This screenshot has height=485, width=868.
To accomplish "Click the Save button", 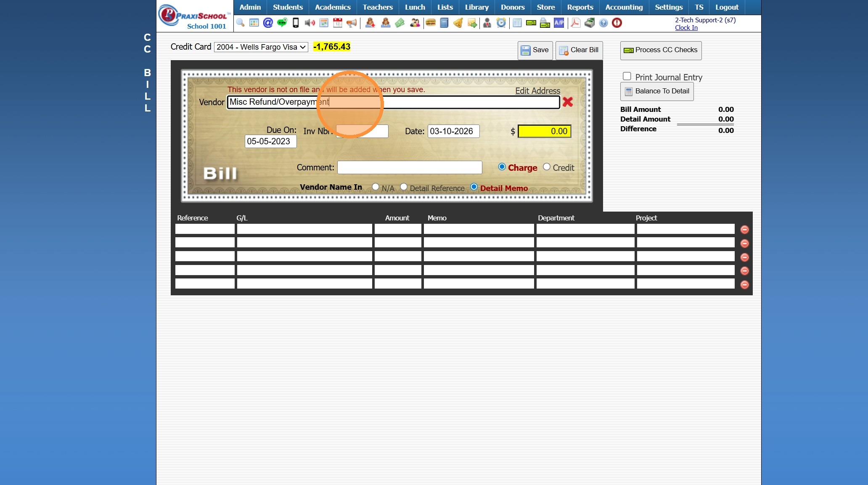I will (x=535, y=50).
